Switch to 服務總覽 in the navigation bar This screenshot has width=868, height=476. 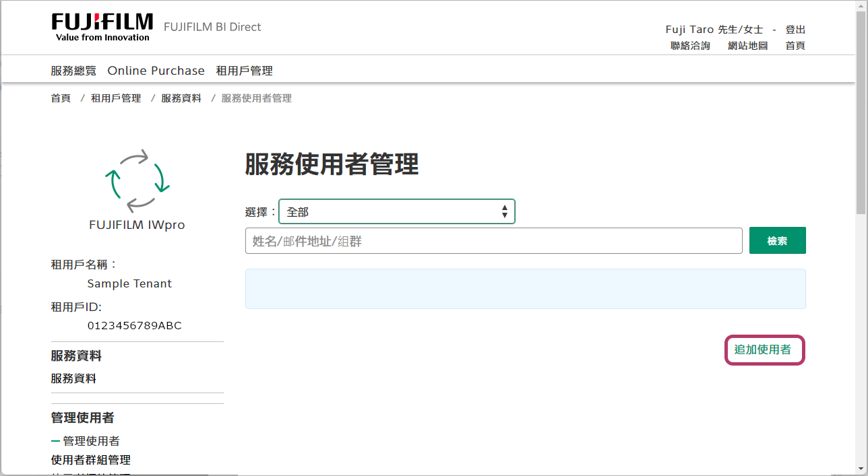coord(73,70)
